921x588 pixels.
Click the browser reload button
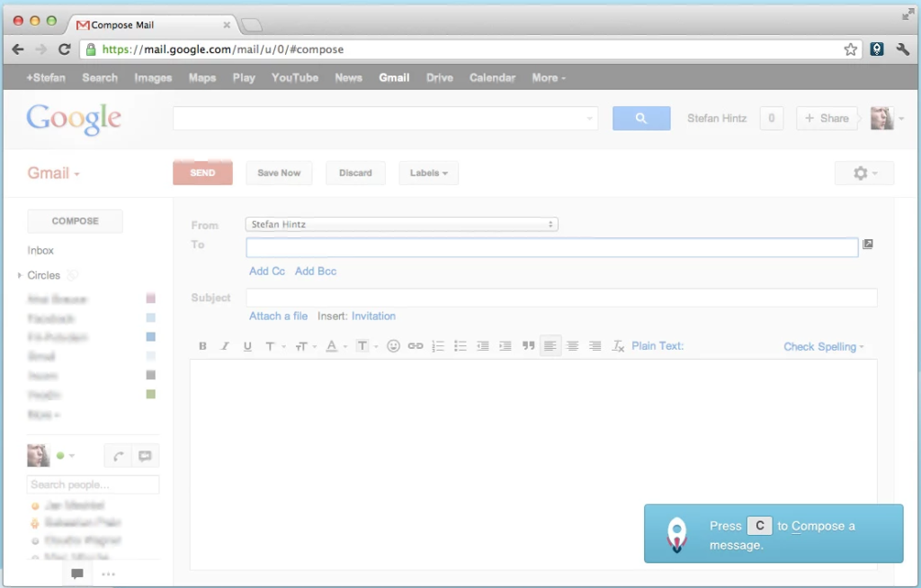[x=64, y=49]
